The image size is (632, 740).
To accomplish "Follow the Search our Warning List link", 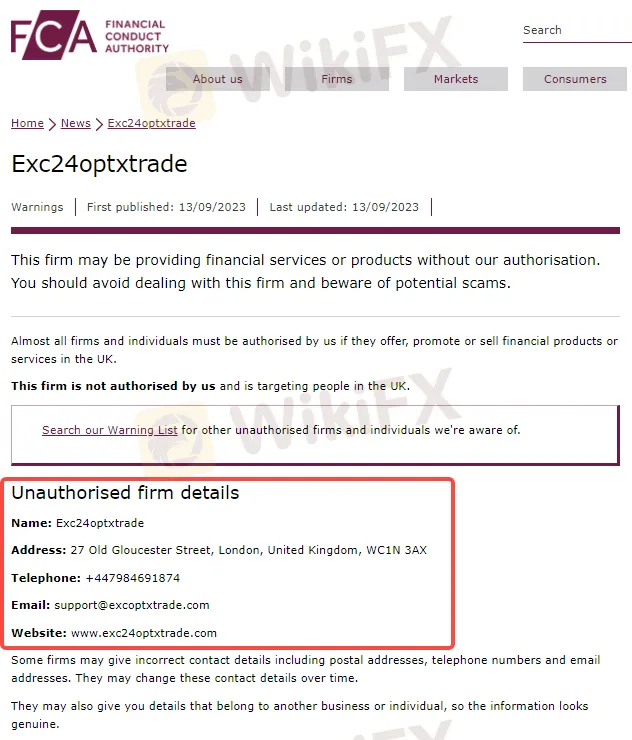I will (110, 431).
